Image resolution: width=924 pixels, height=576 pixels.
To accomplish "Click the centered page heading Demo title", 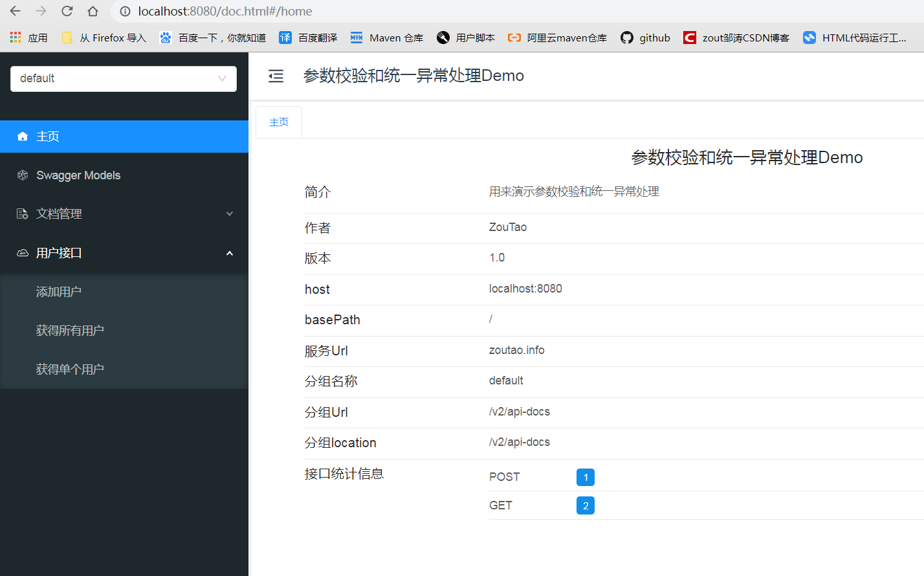I will (747, 157).
